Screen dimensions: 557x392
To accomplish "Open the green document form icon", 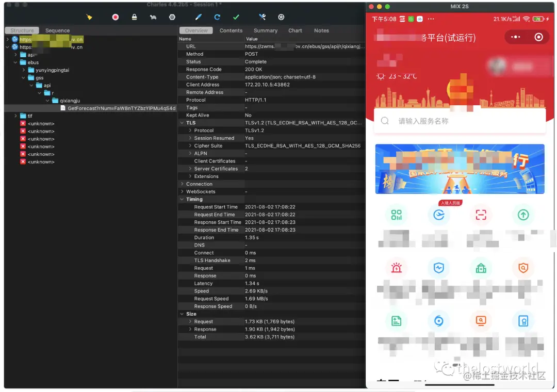I will point(397,321).
